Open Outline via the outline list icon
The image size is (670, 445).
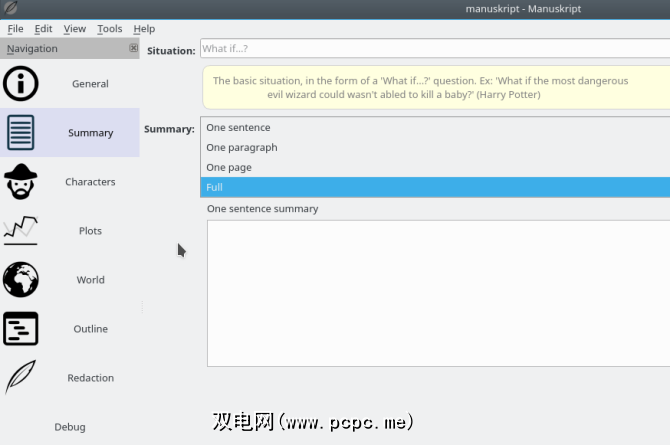[21, 329]
